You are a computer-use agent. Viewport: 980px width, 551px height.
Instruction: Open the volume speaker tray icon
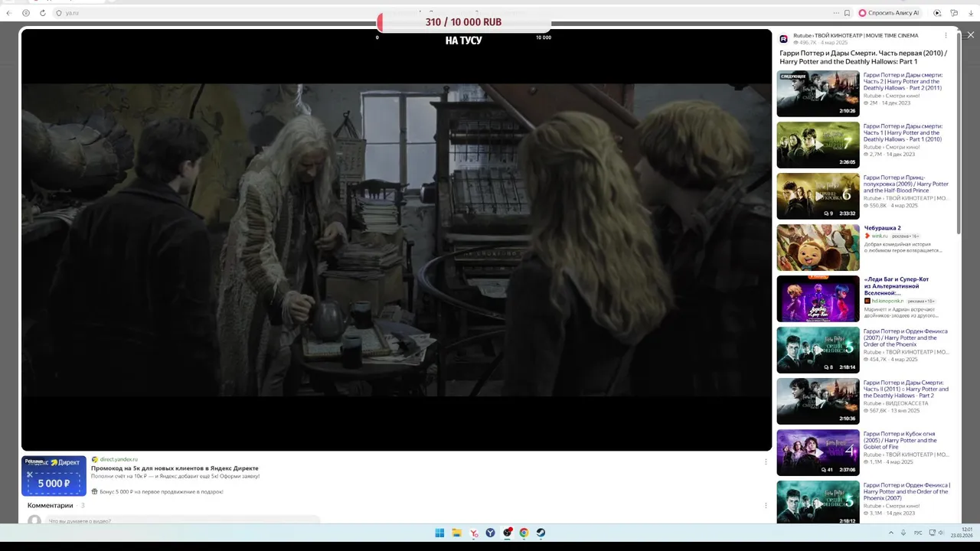tap(941, 533)
